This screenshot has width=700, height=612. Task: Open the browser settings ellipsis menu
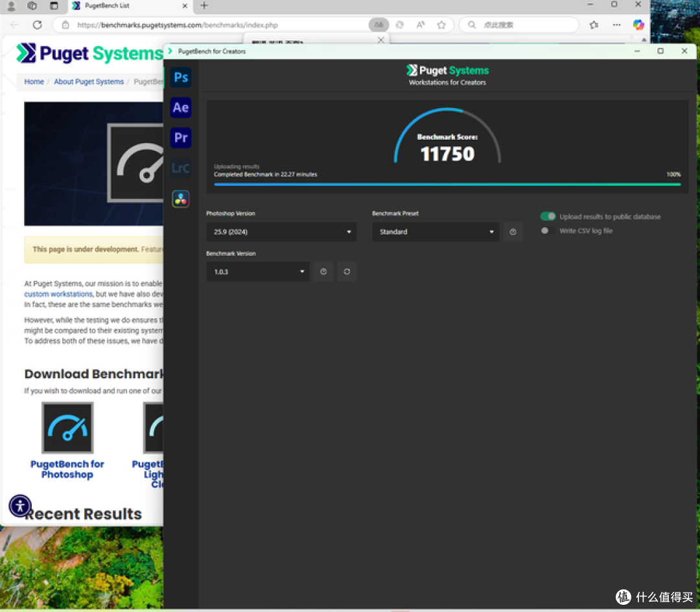coord(616,25)
